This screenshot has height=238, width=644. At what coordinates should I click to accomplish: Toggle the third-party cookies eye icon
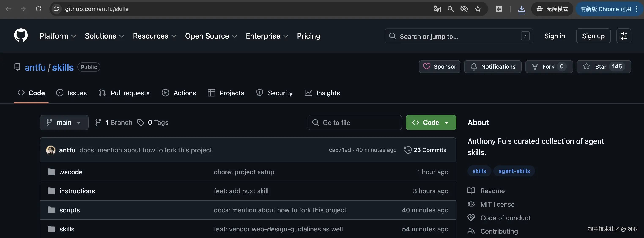coord(464,9)
